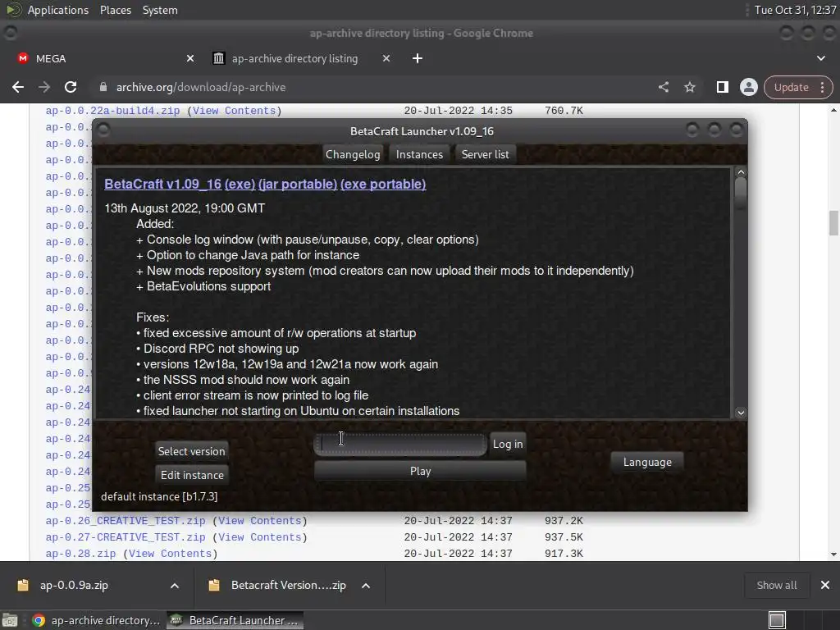Show all downloads
Screen dimensions: 840x630
pyautogui.click(x=776, y=585)
